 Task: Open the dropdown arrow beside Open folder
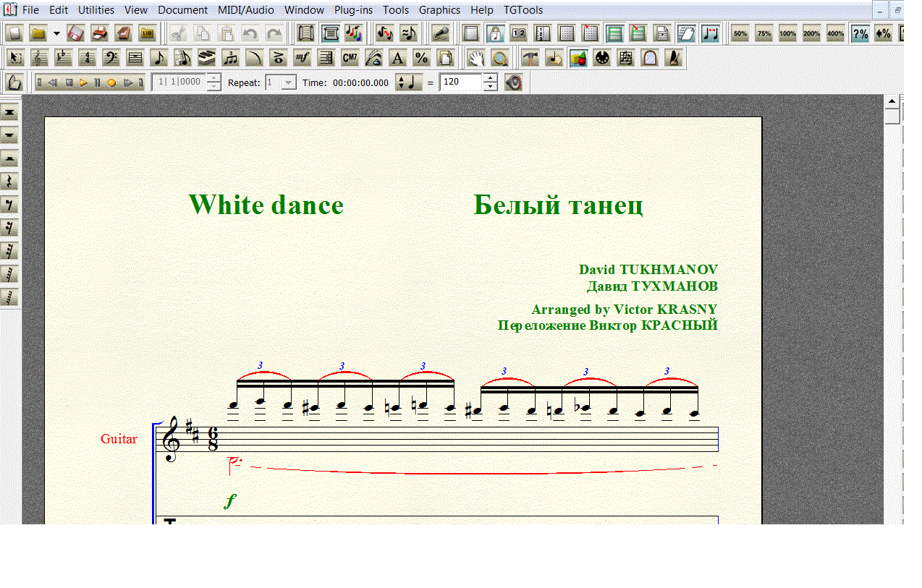[56, 33]
